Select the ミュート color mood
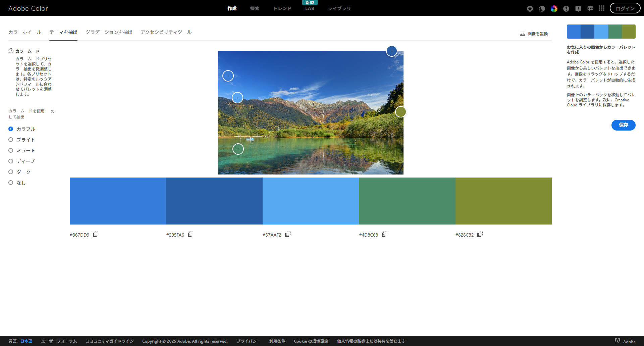 (x=11, y=150)
